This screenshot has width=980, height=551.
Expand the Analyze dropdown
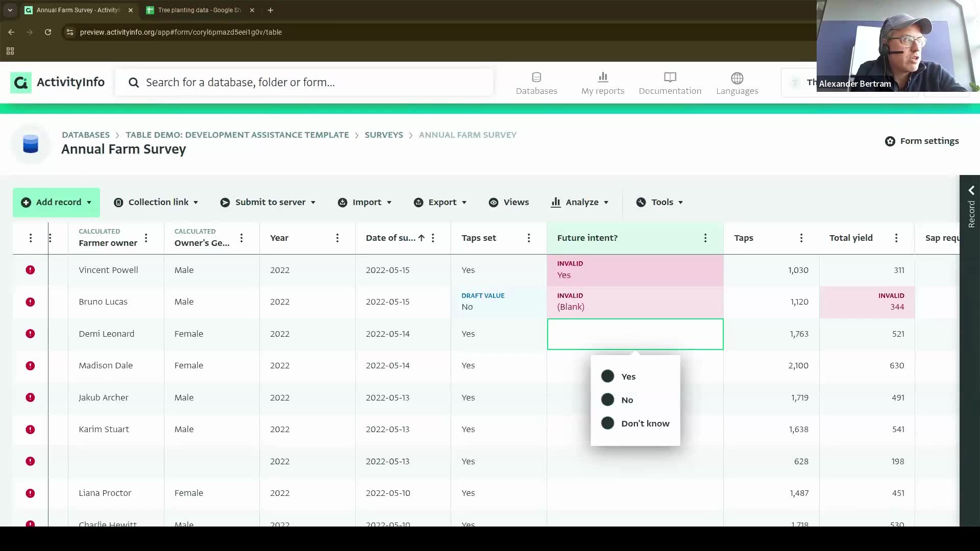coord(606,203)
